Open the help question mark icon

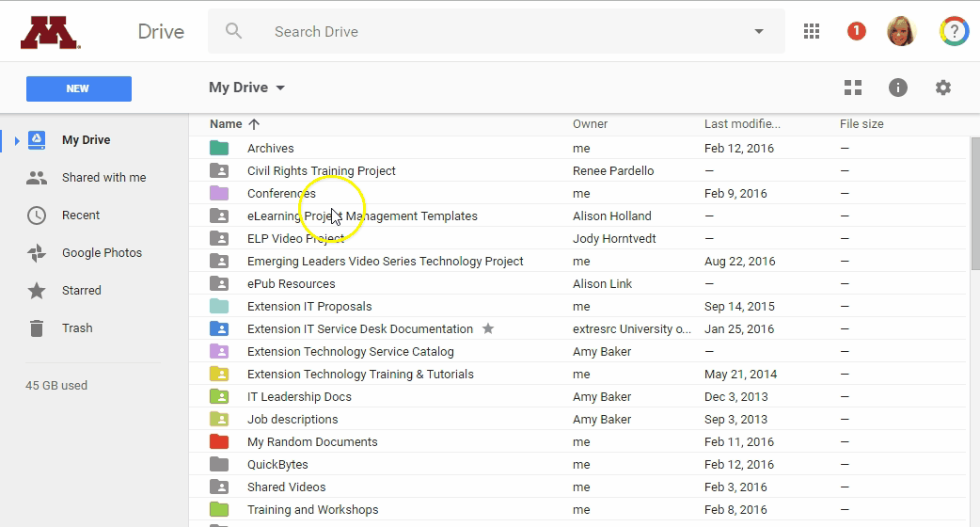coord(954,31)
